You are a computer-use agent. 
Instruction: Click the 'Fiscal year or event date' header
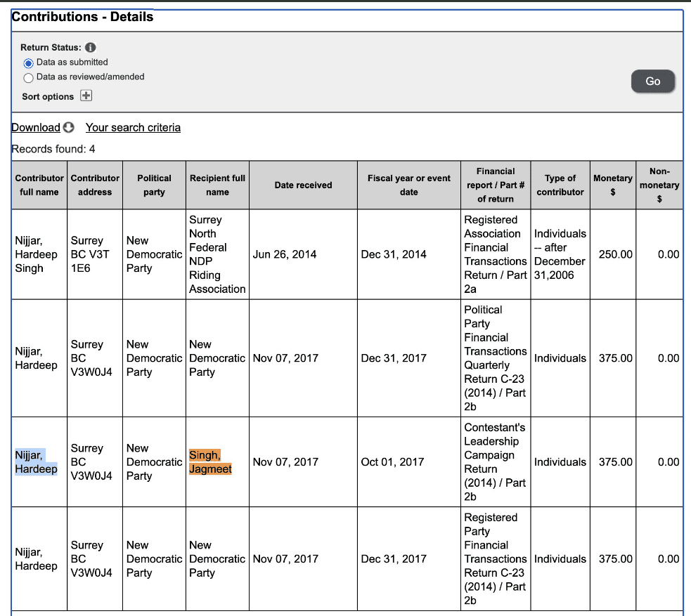[x=408, y=185]
